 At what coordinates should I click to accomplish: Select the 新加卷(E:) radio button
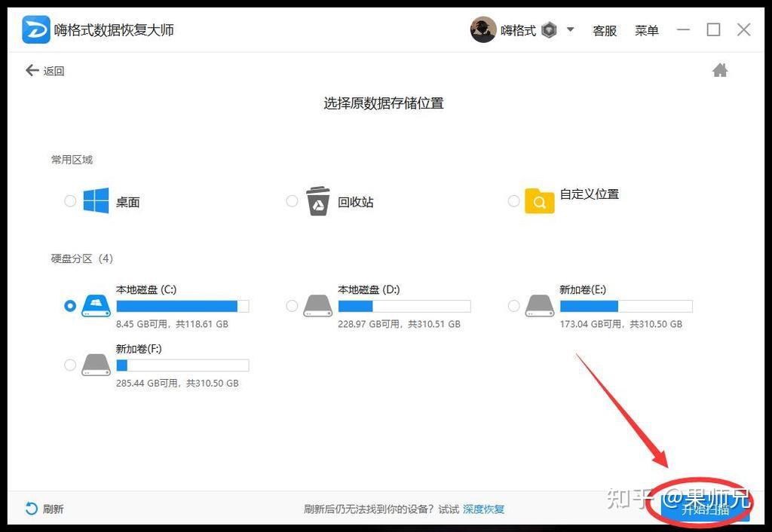pos(513,306)
